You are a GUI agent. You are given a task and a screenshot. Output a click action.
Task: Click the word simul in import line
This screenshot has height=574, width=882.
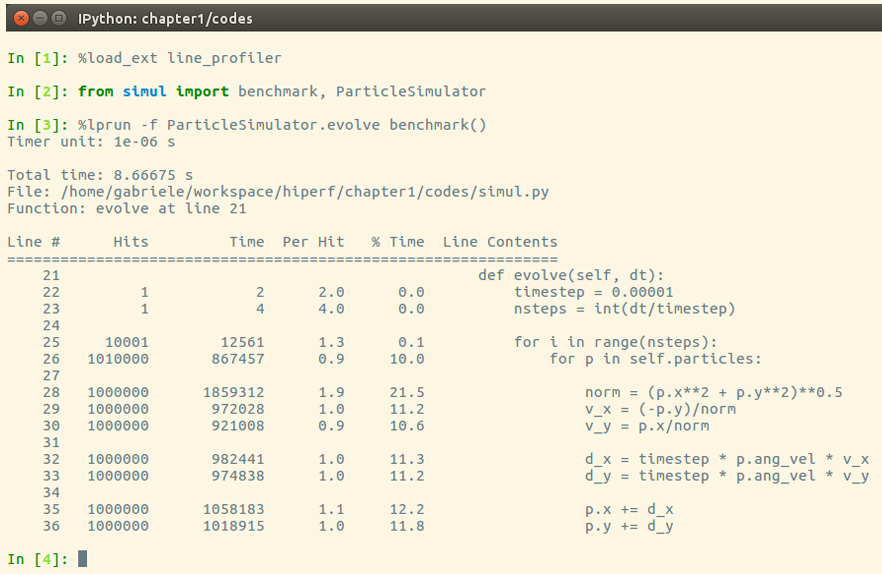click(x=145, y=91)
